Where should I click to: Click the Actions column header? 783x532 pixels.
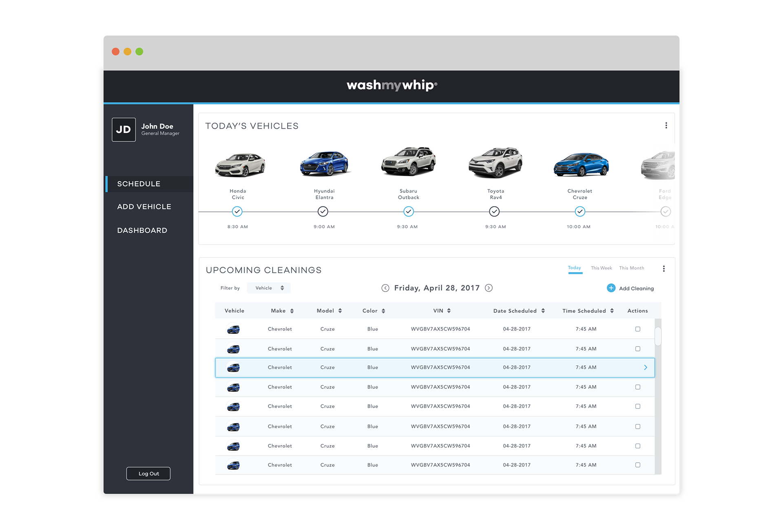tap(637, 311)
